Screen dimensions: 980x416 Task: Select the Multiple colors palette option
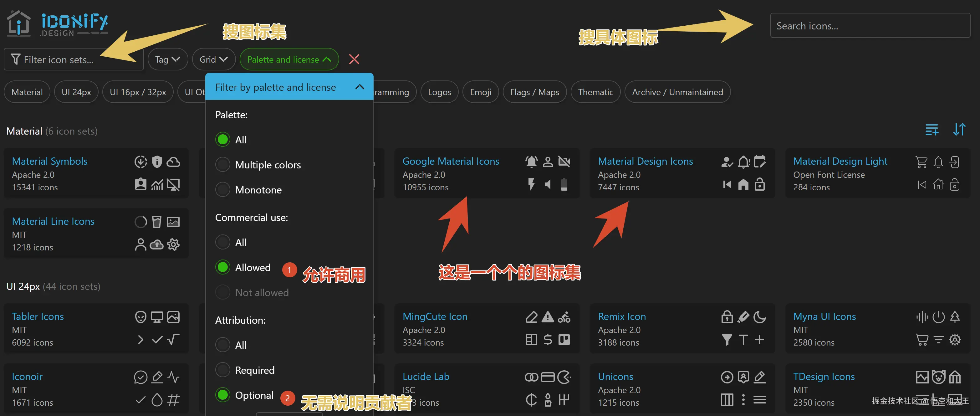(222, 165)
